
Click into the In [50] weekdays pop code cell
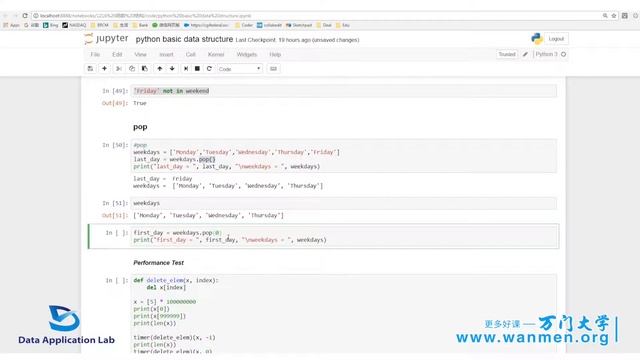pos(344,156)
